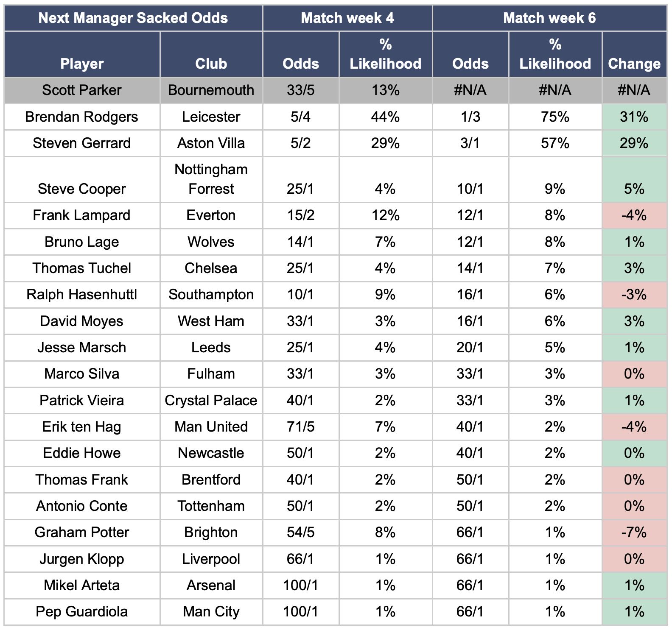Click the Crystal Palace club cell
Screen dimensions: 672x630
(211, 401)
